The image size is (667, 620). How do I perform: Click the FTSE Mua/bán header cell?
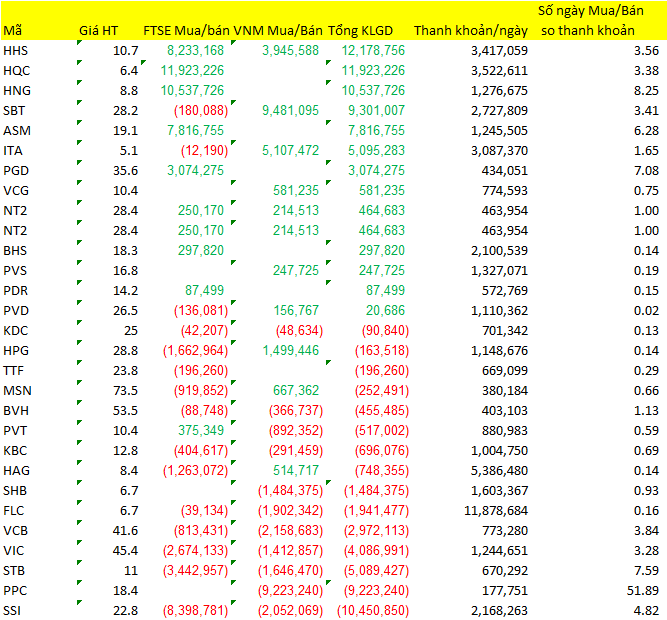point(186,30)
